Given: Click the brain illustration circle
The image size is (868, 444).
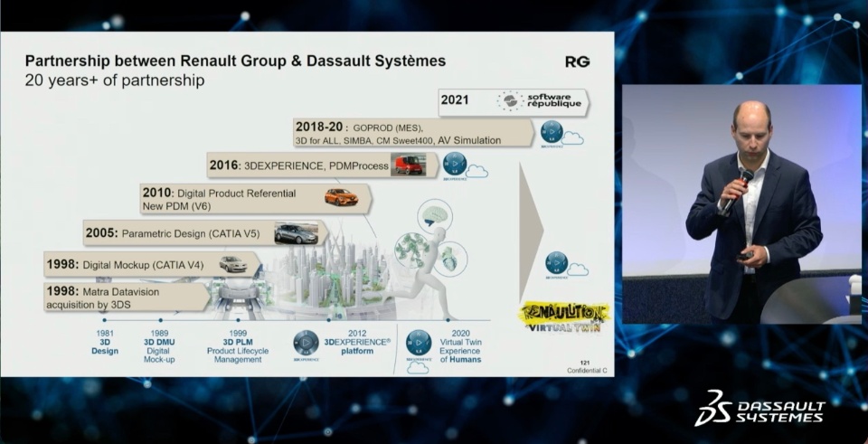Looking at the screenshot, I should tap(435, 217).
